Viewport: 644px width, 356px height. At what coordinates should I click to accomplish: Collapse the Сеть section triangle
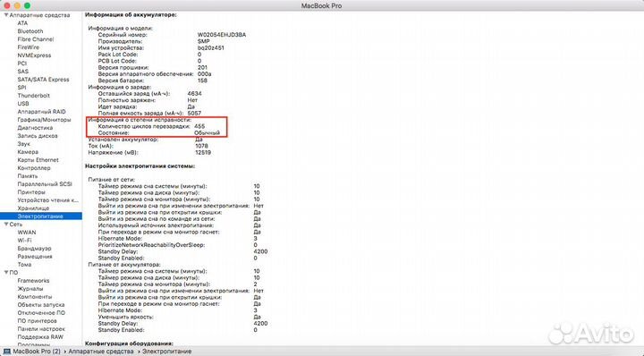point(5,225)
